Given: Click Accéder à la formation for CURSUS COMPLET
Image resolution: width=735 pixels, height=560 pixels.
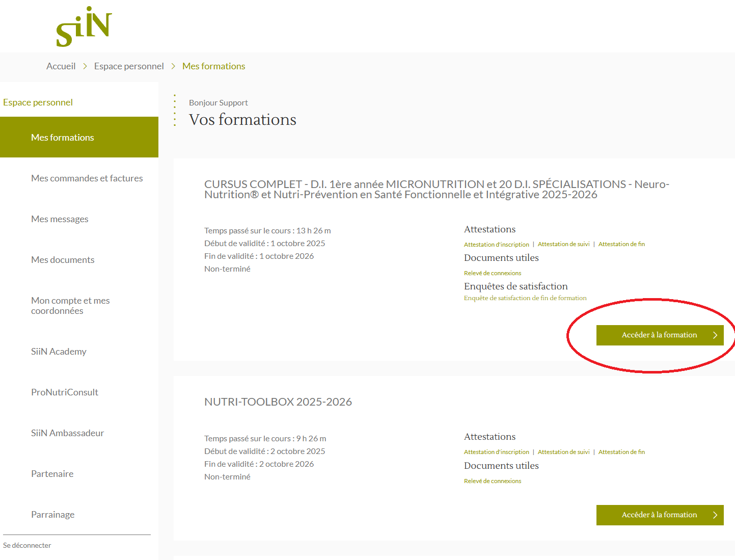Looking at the screenshot, I should pos(660,335).
